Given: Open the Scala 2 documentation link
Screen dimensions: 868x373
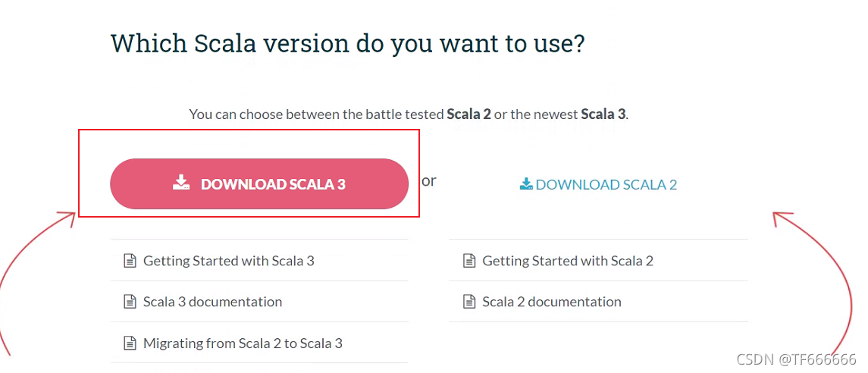Looking at the screenshot, I should 551,302.
